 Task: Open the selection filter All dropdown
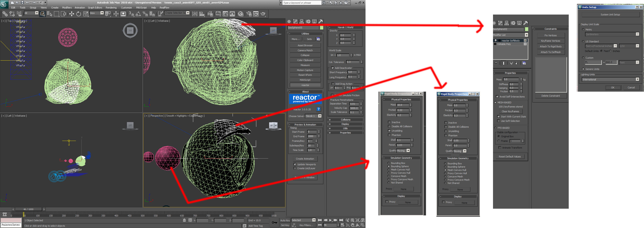(31, 13)
